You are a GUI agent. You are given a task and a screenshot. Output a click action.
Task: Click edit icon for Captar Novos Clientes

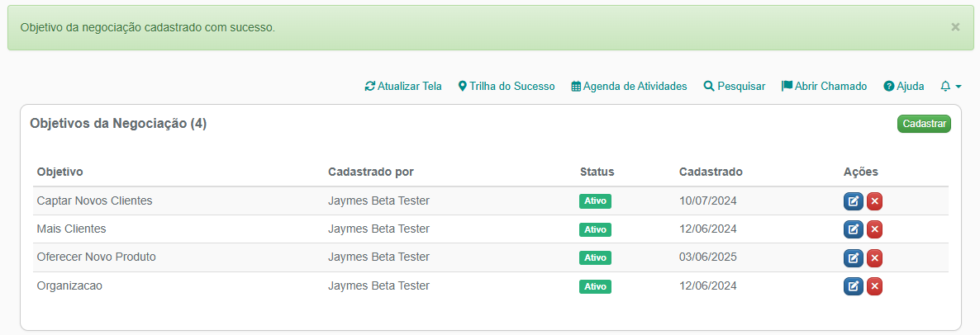click(854, 201)
